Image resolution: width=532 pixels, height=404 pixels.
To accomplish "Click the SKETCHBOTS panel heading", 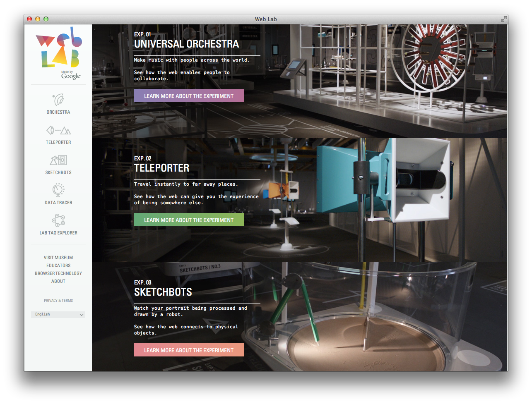I will (x=163, y=292).
